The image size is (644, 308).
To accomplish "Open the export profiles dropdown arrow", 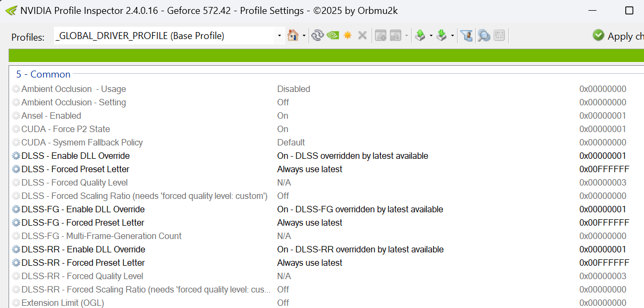I will (x=431, y=36).
